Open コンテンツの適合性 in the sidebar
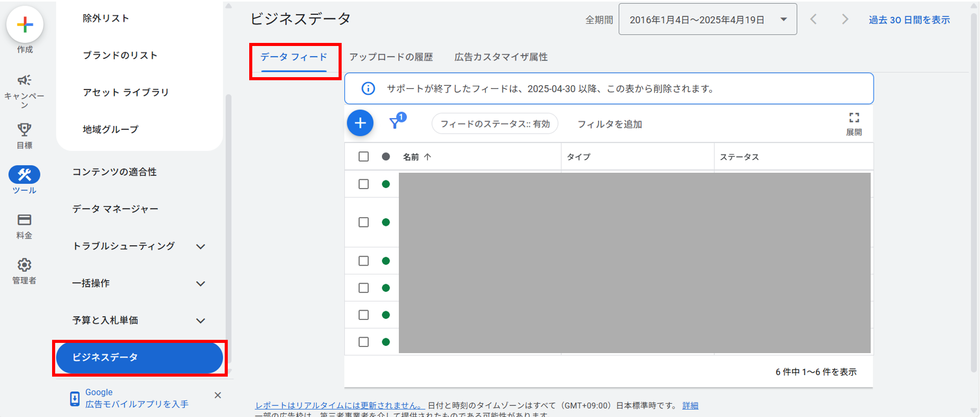The height and width of the screenshot is (417, 980). click(114, 172)
